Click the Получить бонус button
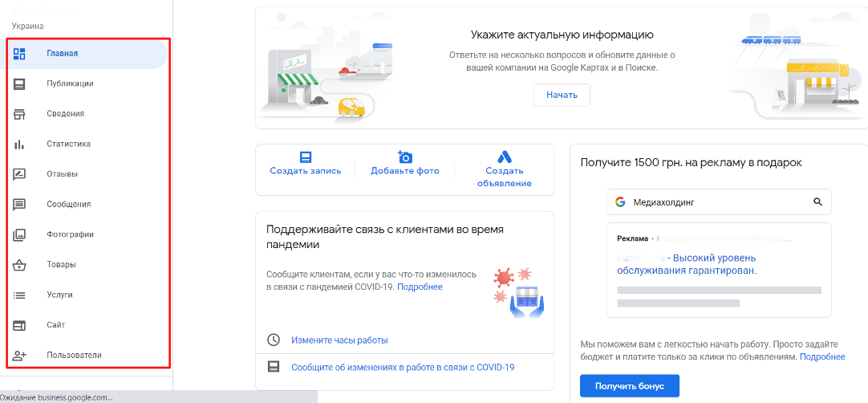This screenshot has width=868, height=403. pos(630,386)
